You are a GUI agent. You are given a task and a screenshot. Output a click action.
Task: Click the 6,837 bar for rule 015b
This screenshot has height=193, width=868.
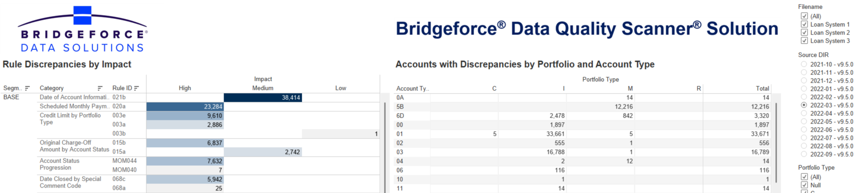click(x=185, y=143)
